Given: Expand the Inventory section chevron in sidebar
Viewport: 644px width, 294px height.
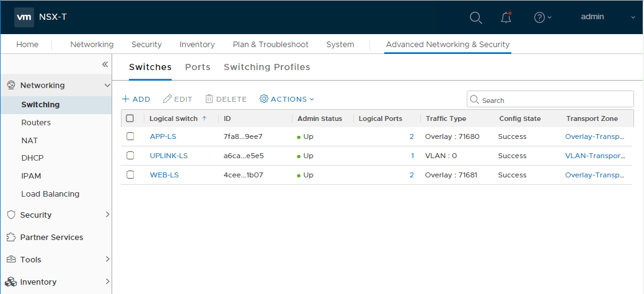Looking at the screenshot, I should [108, 282].
